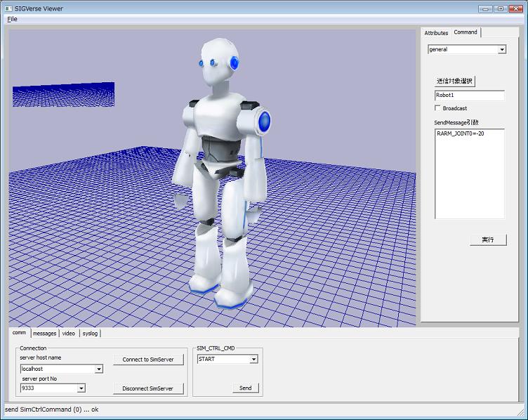
Task: Expand the 'general' dropdown list
Action: coord(501,50)
